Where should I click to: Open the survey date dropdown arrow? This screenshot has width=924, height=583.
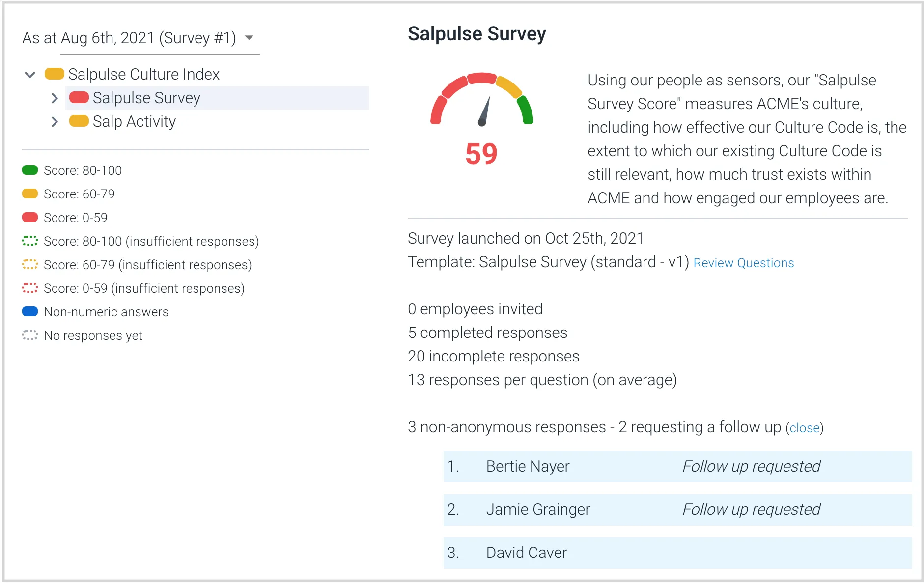249,38
